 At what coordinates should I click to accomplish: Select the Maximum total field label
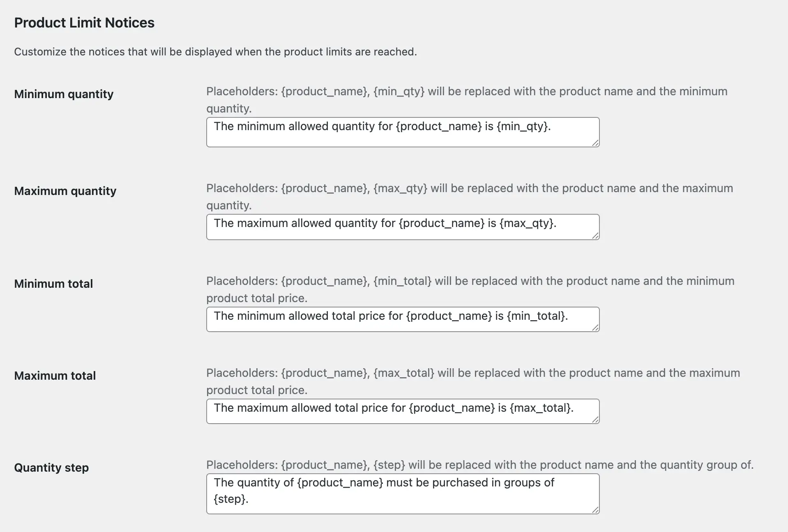click(x=55, y=376)
